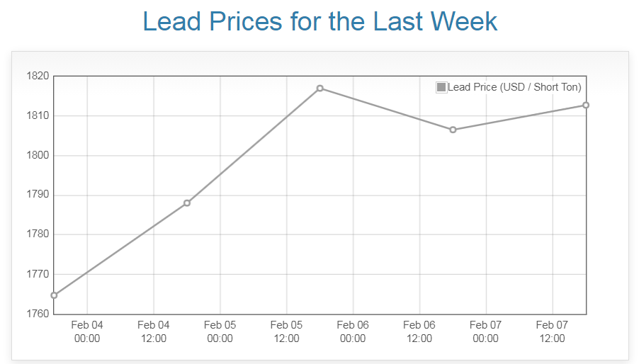The image size is (639, 364).
Task: Select the Feb 06 00:00 x-axis label
Action: coord(353,331)
